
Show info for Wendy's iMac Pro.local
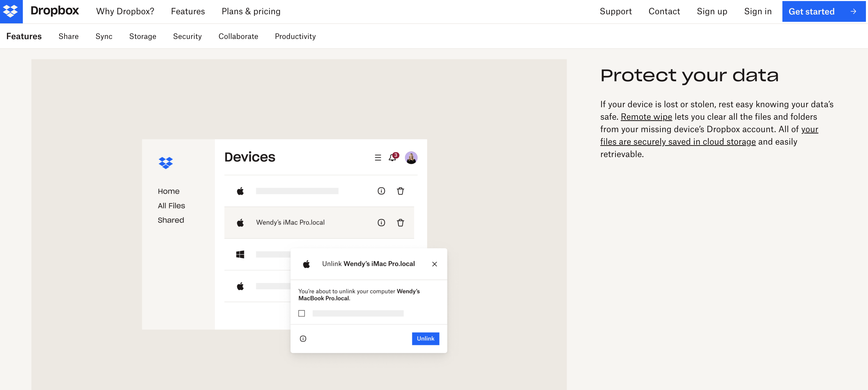(x=381, y=223)
